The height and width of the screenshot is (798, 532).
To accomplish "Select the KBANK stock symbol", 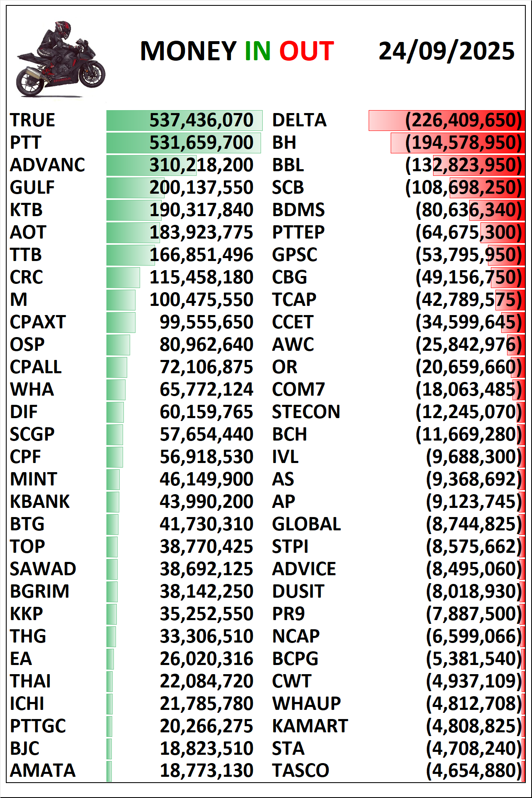I will point(40,502).
